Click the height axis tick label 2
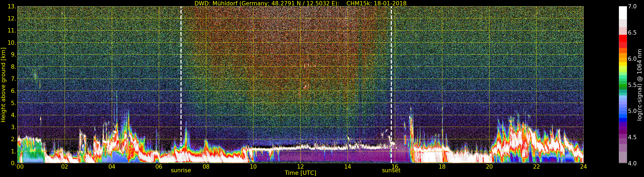Viewport: 644px width, 177px height. (13, 139)
